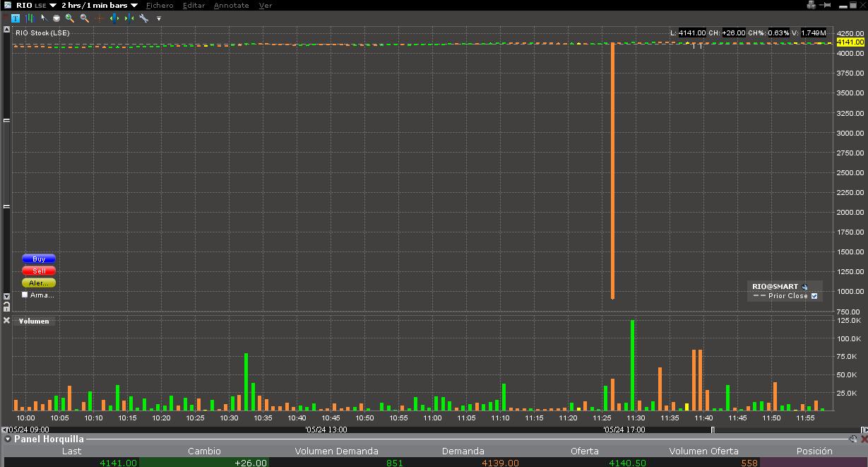Click the yellow 4141.00 price axis label
This screenshot has height=467, width=868.
(850, 42)
